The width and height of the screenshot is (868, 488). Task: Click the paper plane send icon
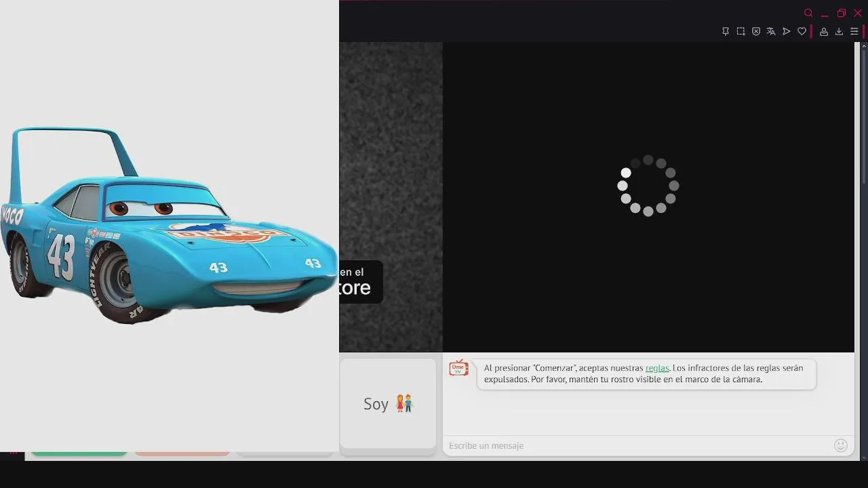pyautogui.click(x=787, y=31)
